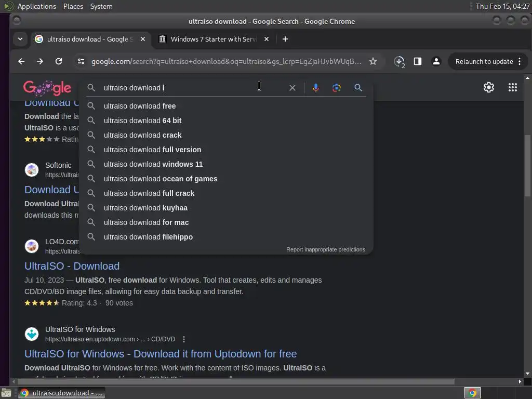Open Chrome side panel
532x399 pixels.
418,61
